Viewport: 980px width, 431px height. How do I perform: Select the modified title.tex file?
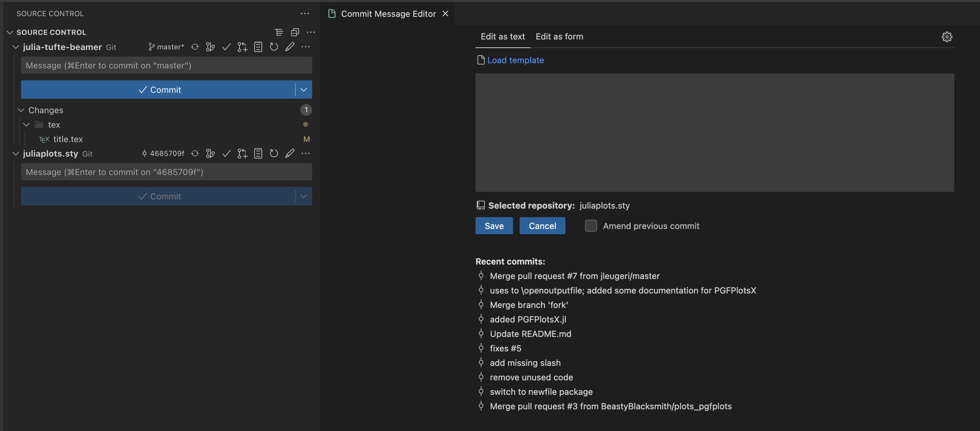(68, 139)
